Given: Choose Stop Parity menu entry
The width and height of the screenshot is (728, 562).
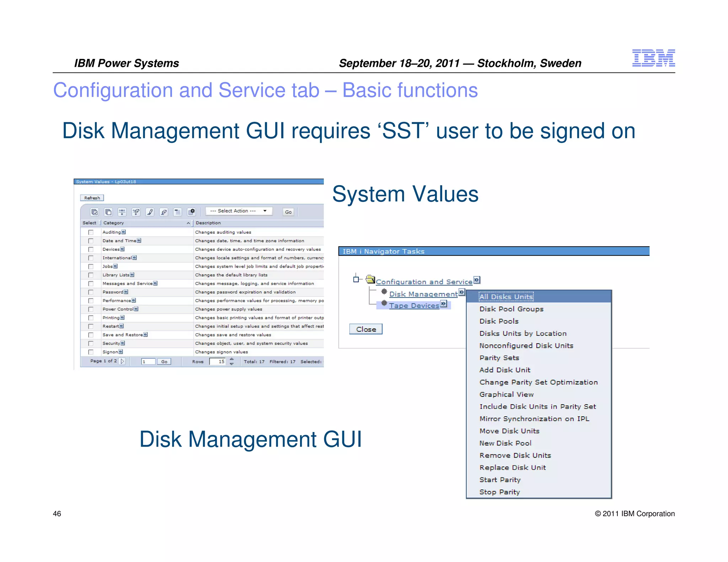Looking at the screenshot, I should pos(539,492).
